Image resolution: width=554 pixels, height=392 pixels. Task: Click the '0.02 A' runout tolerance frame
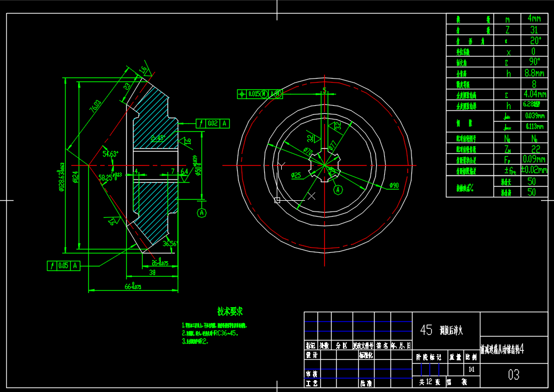point(213,123)
